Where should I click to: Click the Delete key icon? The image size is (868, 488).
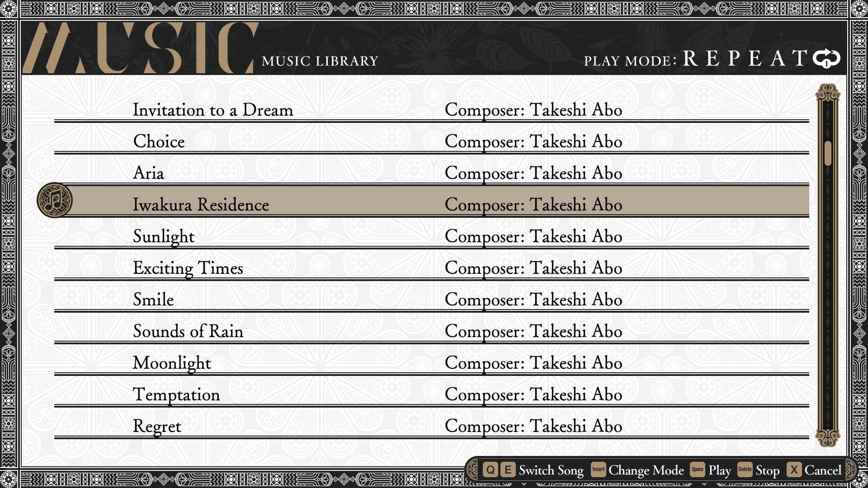[745, 469]
